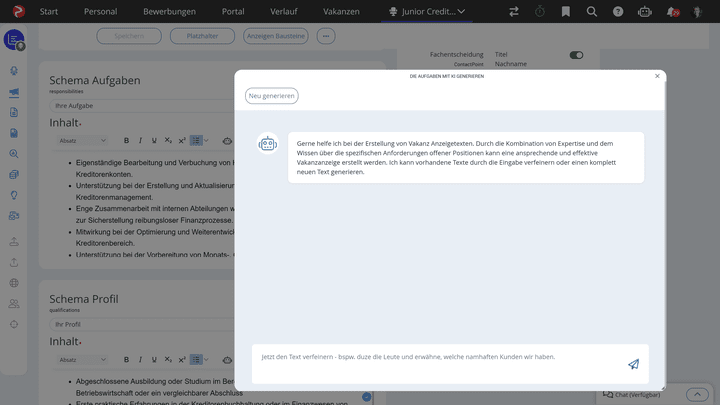Send the message with the paper plane icon
720x405 pixels.
(x=633, y=365)
